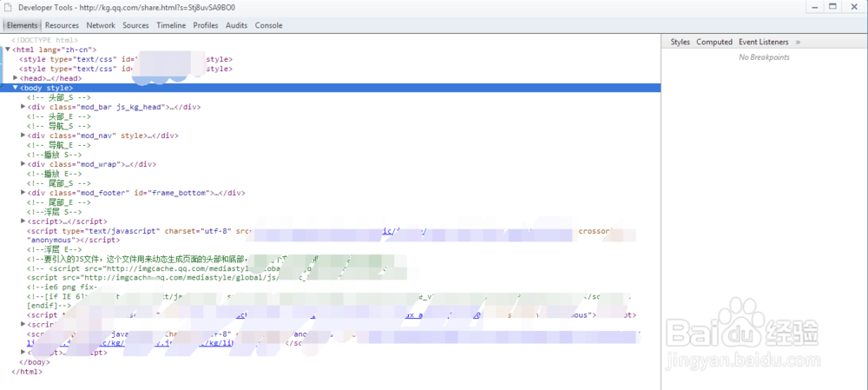Image resolution: width=868 pixels, height=390 pixels.
Task: Collapse the body style element
Action: (16, 88)
